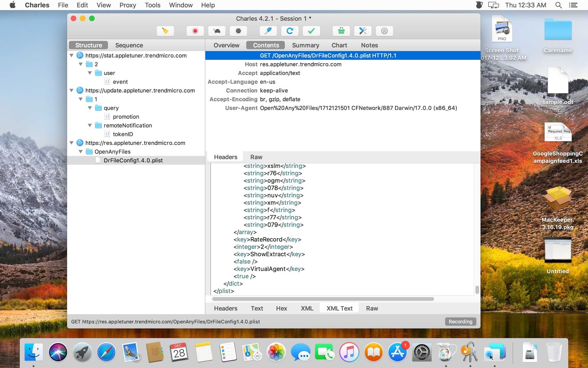The height and width of the screenshot is (368, 588).
Task: Click the Recording status button
Action: pyautogui.click(x=460, y=322)
